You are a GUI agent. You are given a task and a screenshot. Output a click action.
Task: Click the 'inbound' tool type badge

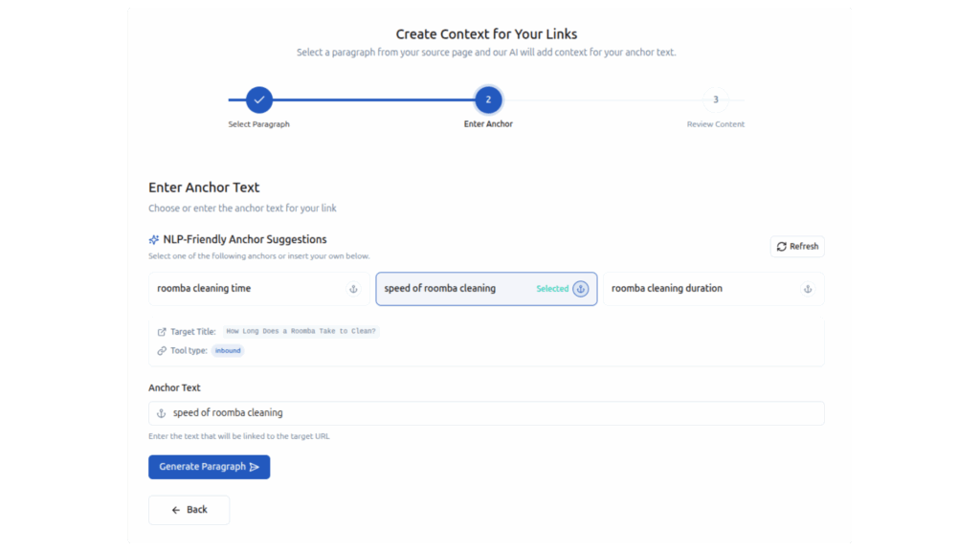coord(228,351)
